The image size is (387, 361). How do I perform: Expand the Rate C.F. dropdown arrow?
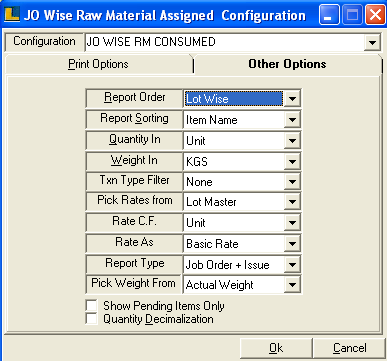pos(292,223)
